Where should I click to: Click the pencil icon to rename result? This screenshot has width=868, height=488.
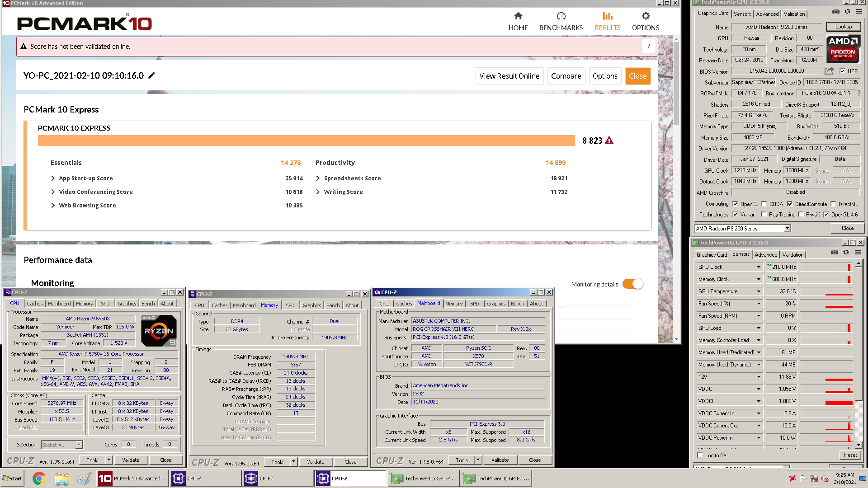pos(152,75)
